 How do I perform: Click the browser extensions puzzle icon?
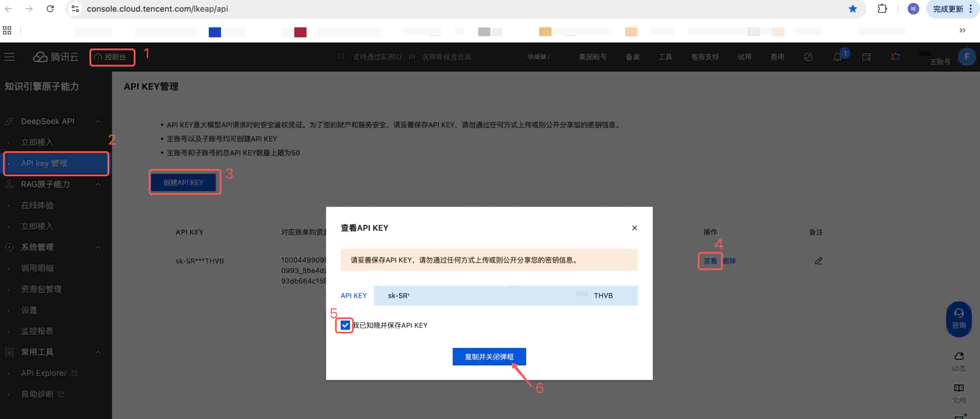click(x=882, y=9)
